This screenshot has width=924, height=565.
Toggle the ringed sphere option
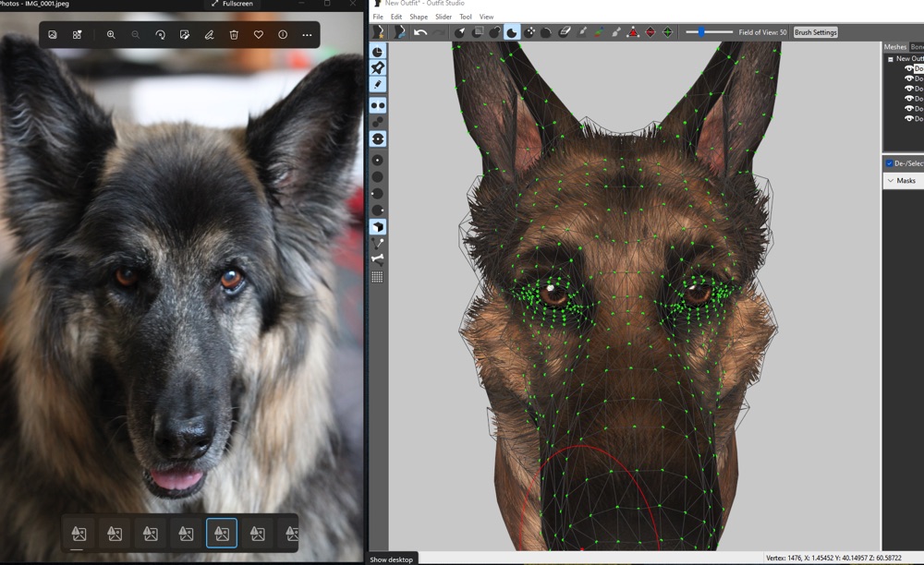[378, 138]
